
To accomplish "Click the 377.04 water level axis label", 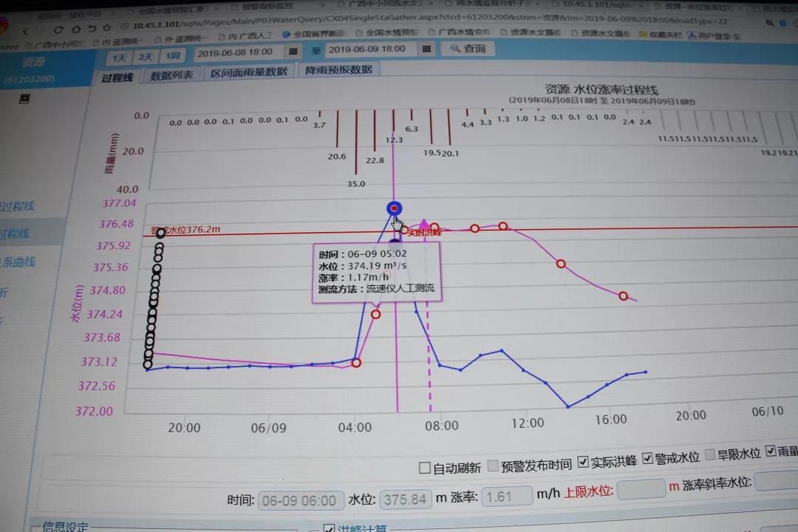I will (x=119, y=203).
